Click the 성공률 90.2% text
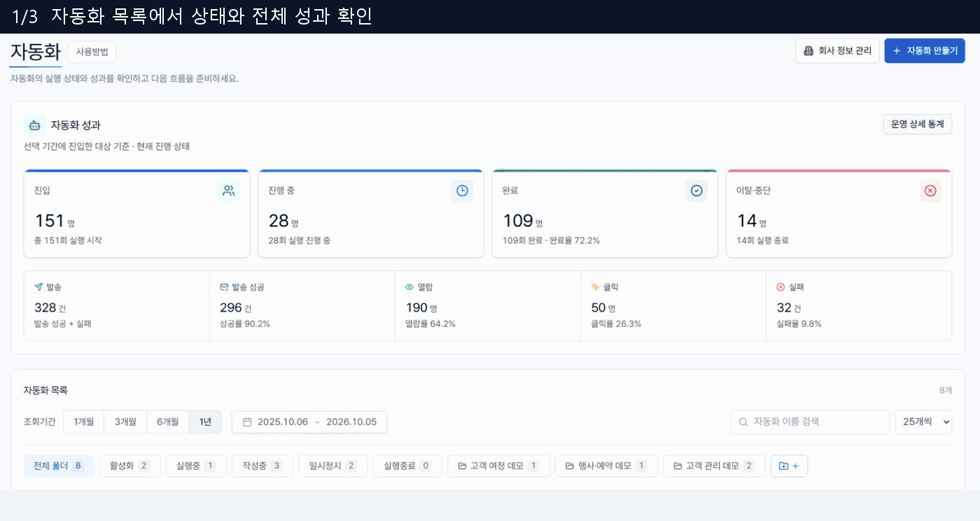This screenshot has height=521, width=980. pyautogui.click(x=245, y=324)
